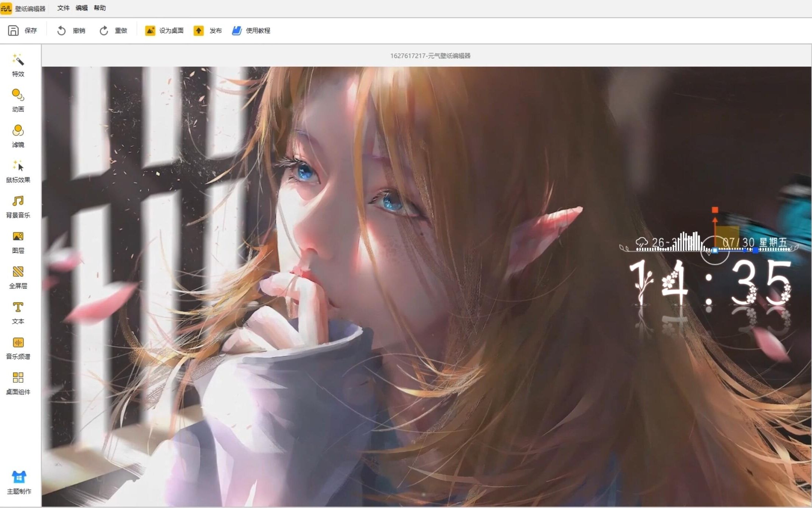Click the 保存 save button
This screenshot has width=812, height=508.
[x=22, y=31]
